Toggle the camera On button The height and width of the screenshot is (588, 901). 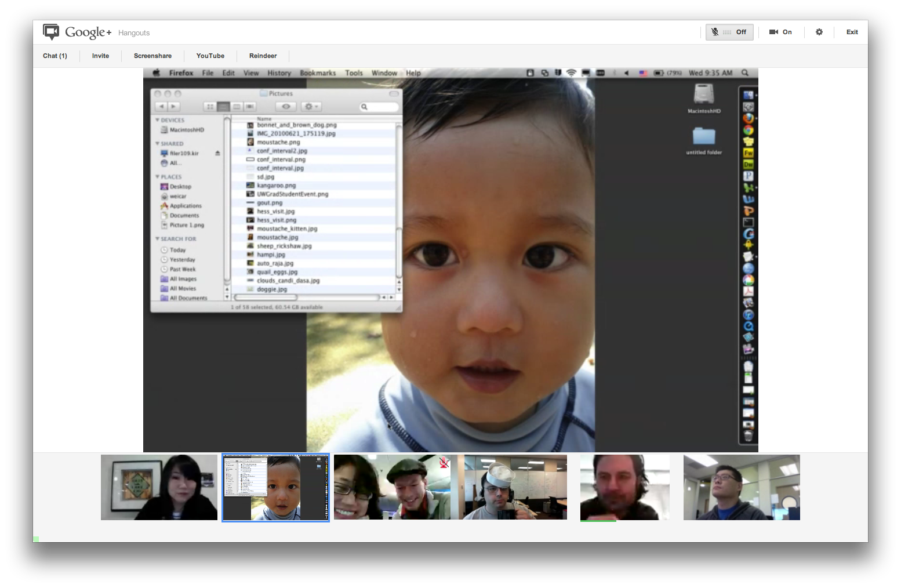pyautogui.click(x=780, y=32)
